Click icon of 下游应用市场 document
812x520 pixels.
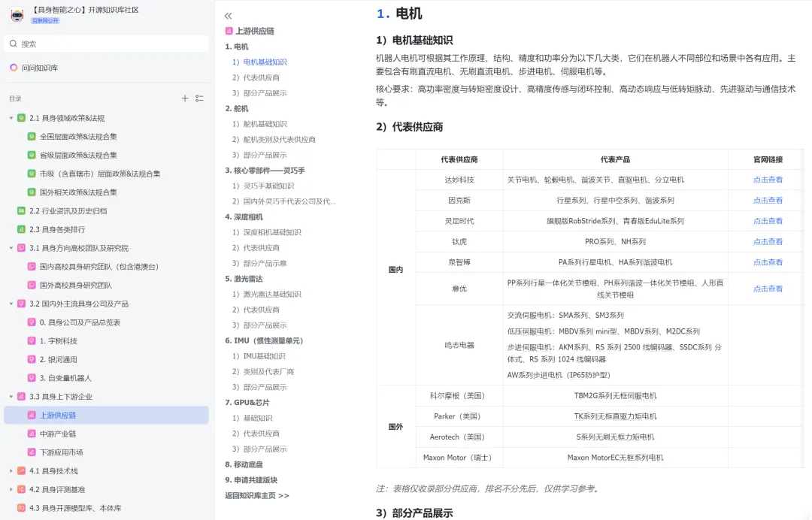click(32, 452)
